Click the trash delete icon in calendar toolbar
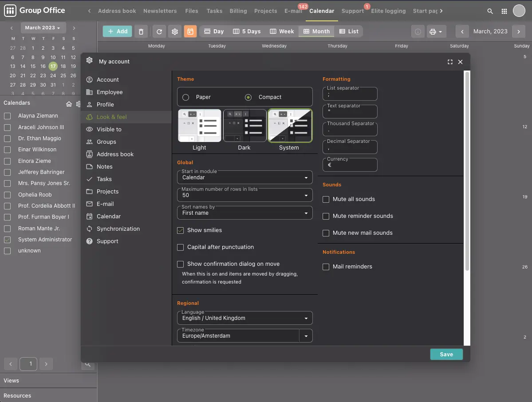Screen dimensions: 532x402 (x=141, y=32)
